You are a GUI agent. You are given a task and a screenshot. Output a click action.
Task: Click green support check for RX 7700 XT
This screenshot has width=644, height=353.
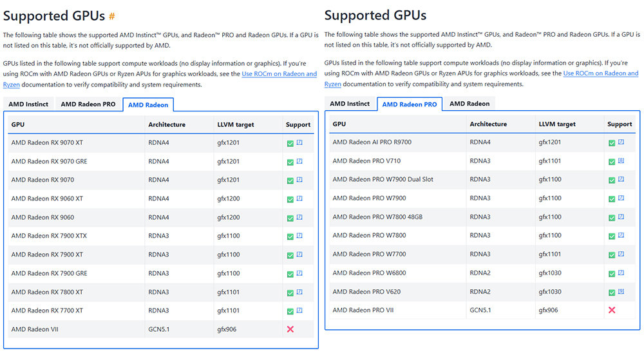290,311
